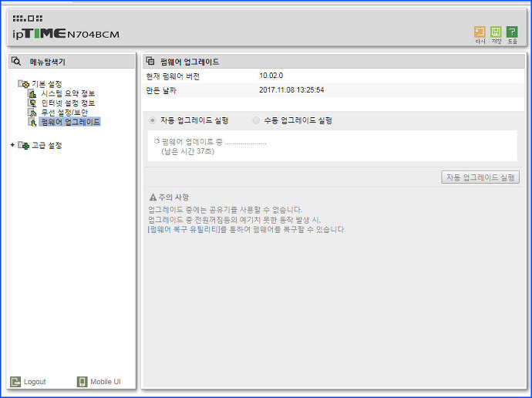This screenshot has width=532, height=398.
Task: Open 고급 설정 menu label
Action: coord(47,145)
